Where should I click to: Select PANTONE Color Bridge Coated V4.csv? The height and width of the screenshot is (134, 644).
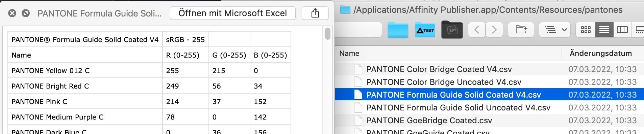[x=490, y=69]
